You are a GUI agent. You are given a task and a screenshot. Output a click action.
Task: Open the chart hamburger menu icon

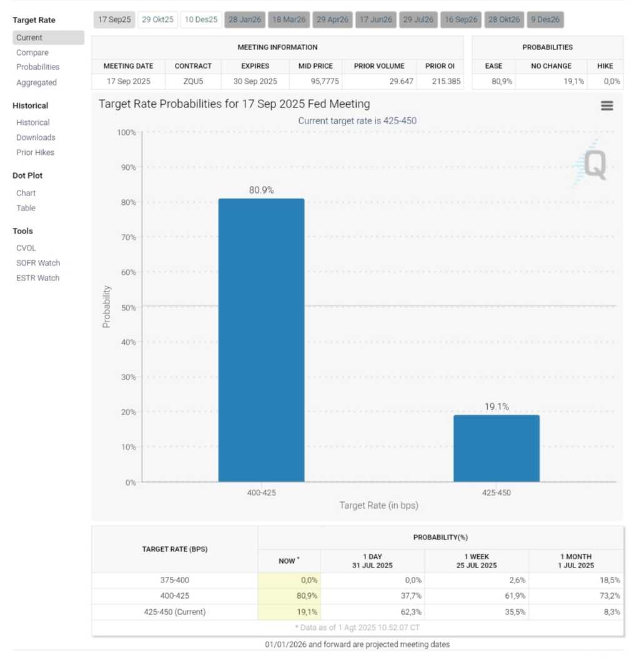click(607, 106)
